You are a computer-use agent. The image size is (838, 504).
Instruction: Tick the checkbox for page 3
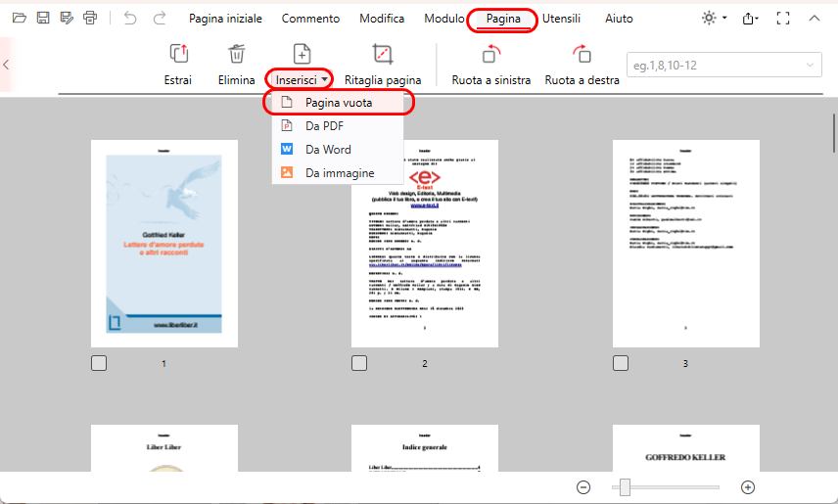point(621,363)
